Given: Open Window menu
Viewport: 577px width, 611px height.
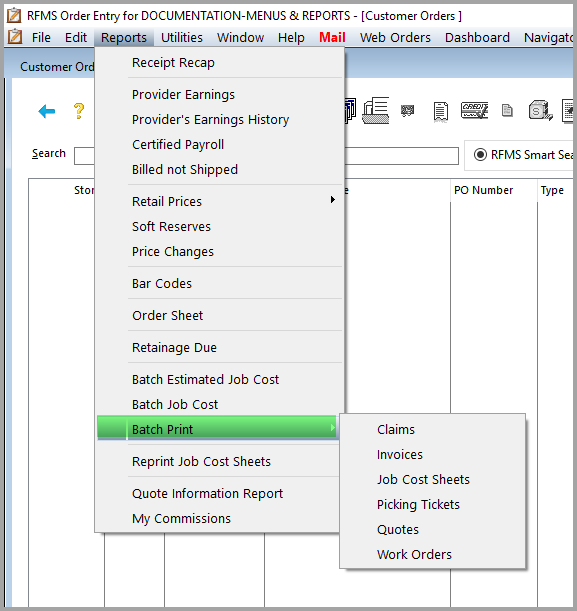Looking at the screenshot, I should pos(240,37).
